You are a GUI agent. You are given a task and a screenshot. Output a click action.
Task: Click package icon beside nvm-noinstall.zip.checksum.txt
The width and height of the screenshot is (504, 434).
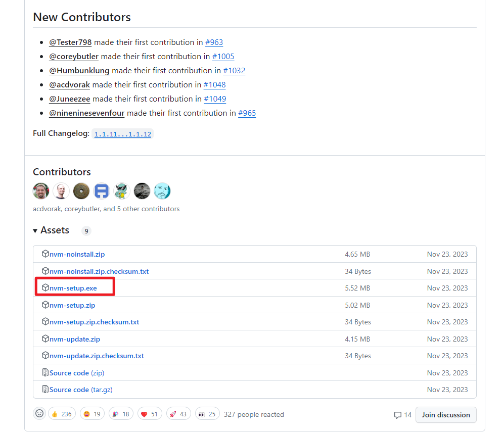[x=45, y=271]
